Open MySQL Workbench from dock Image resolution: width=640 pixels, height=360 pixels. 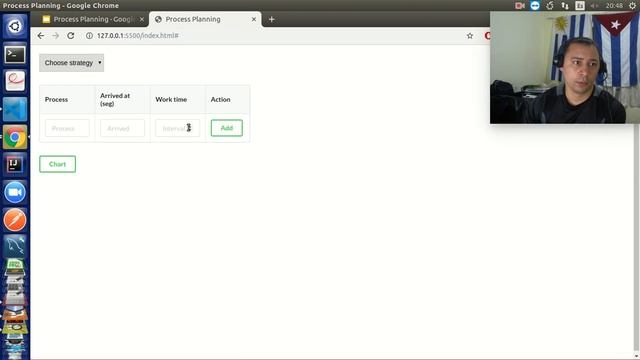pos(15,246)
